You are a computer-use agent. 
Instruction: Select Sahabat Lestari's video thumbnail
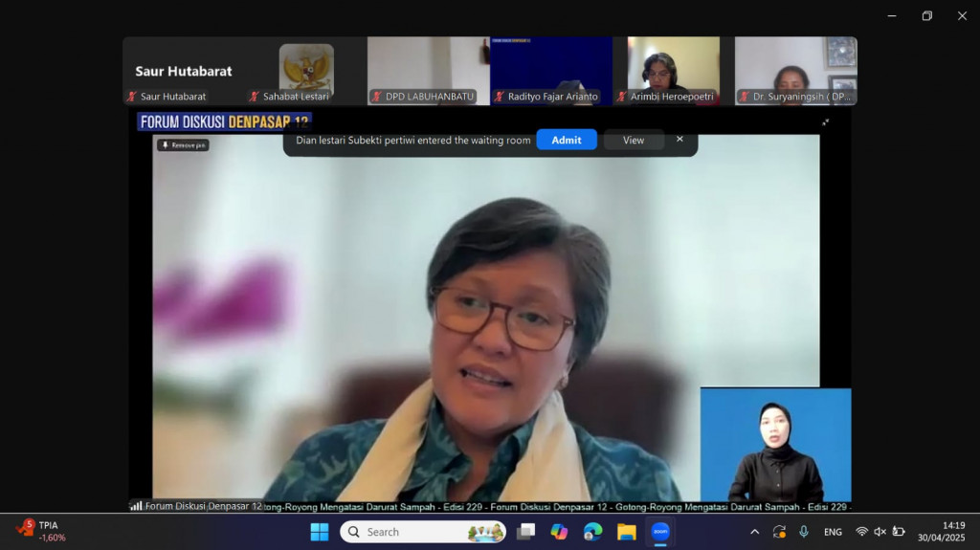[x=306, y=71]
